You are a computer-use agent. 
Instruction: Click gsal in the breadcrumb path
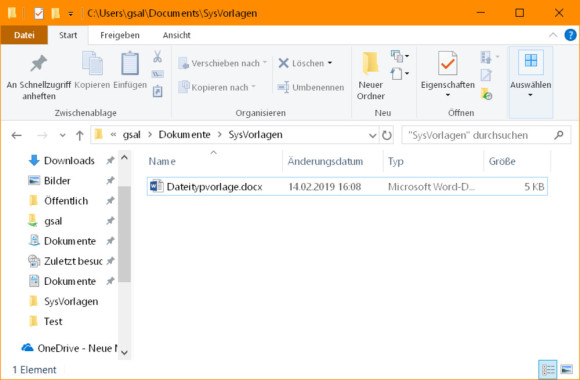pos(132,135)
